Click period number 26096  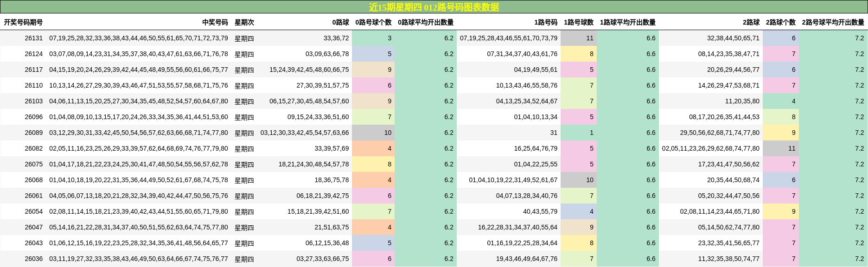tap(34, 117)
